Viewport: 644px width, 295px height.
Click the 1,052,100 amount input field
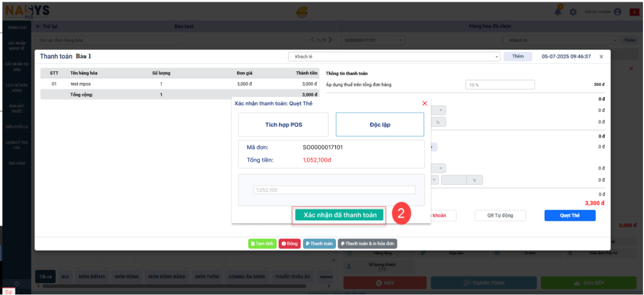[334, 190]
